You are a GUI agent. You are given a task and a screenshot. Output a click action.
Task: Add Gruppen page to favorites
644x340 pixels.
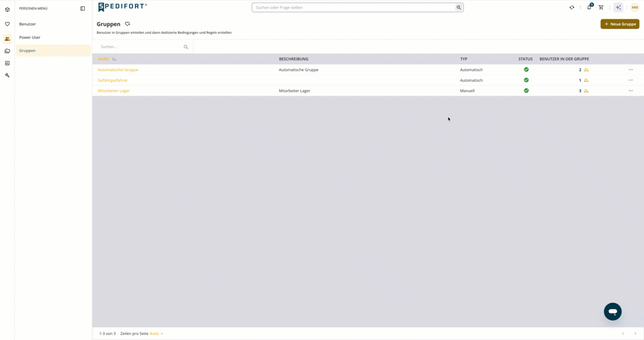pyautogui.click(x=127, y=24)
